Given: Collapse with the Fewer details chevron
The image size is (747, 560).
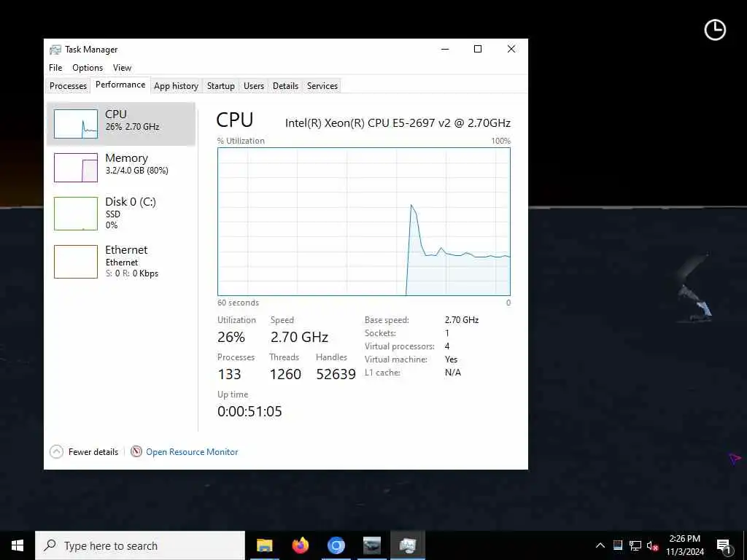Looking at the screenshot, I should click(56, 451).
